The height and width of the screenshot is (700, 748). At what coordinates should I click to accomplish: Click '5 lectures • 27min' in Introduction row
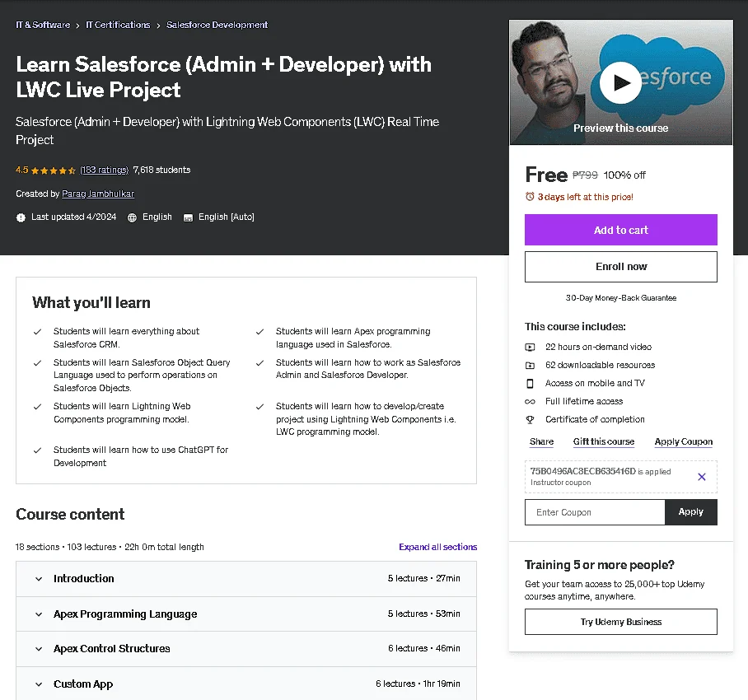click(424, 578)
